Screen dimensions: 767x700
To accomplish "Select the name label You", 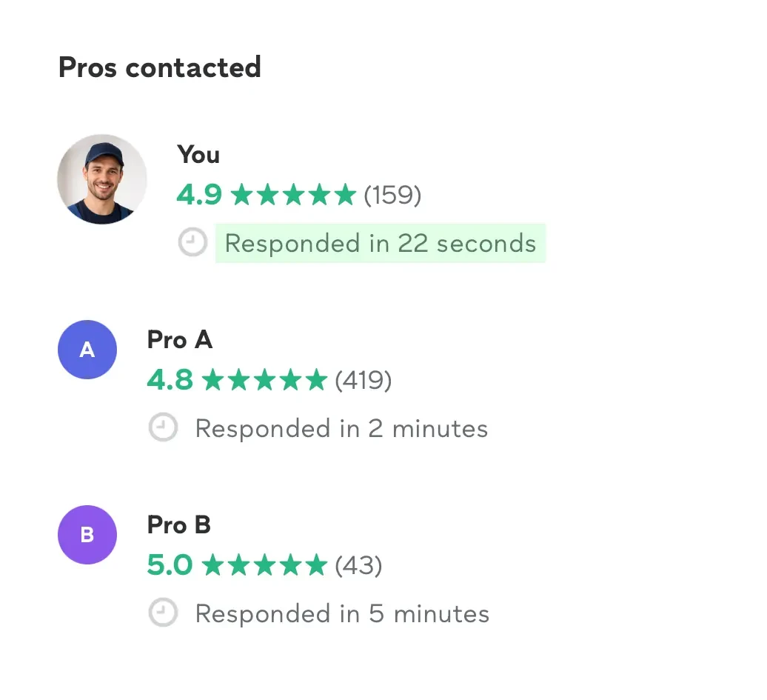I will (x=198, y=155).
